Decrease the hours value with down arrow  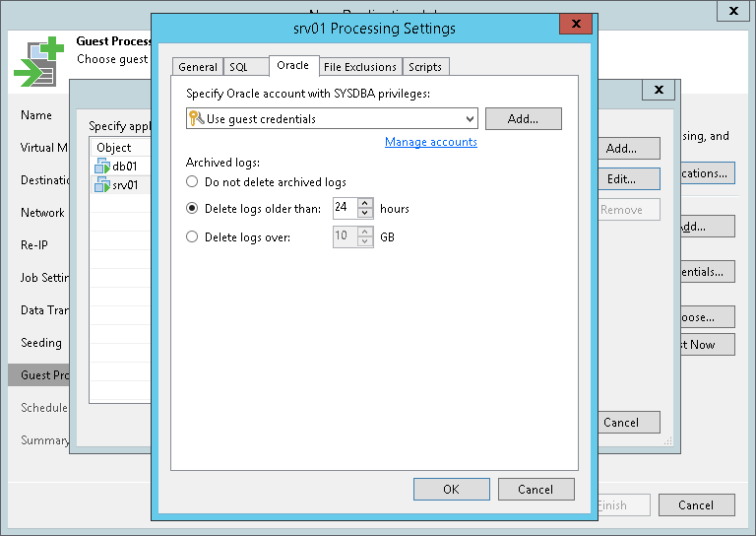(x=365, y=213)
